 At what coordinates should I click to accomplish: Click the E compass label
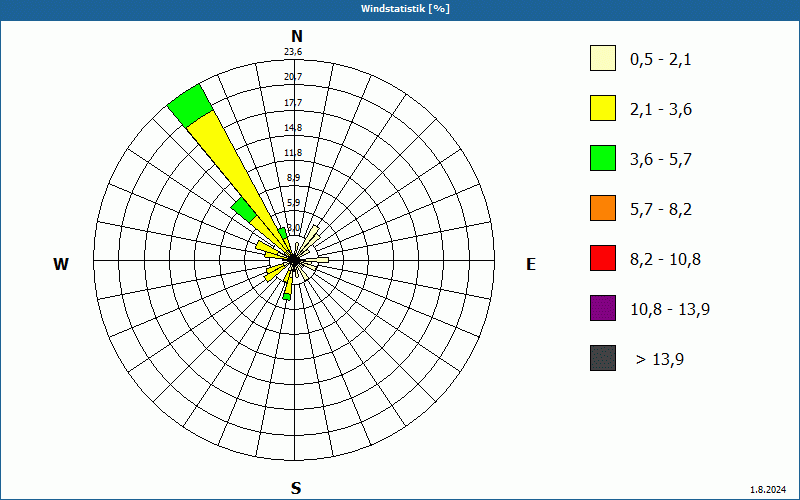(531, 264)
